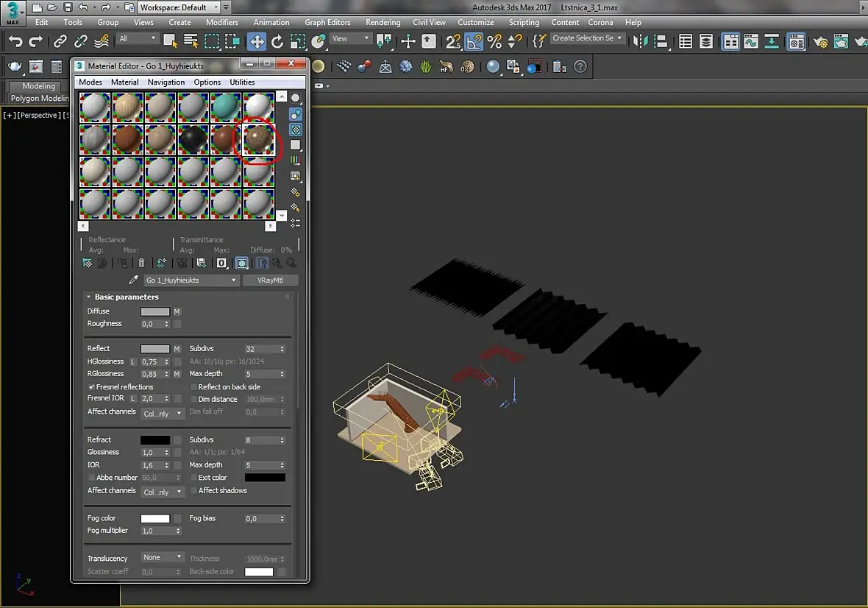The height and width of the screenshot is (608, 868).
Task: Select the Move transform tool
Action: 257,41
